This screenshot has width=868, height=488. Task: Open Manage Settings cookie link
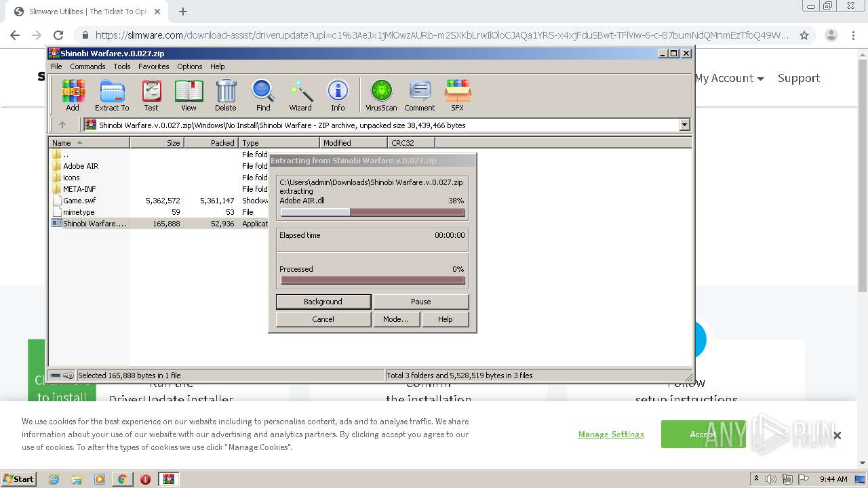click(x=611, y=434)
